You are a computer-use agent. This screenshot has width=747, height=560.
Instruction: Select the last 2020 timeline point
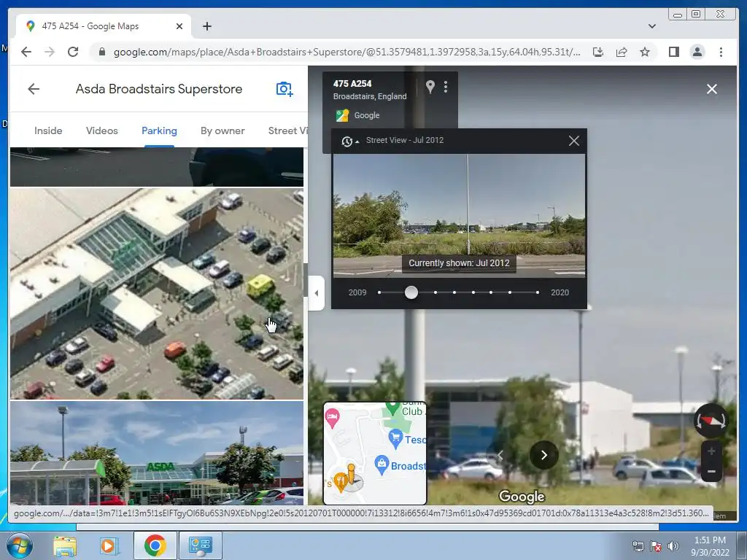[538, 292]
